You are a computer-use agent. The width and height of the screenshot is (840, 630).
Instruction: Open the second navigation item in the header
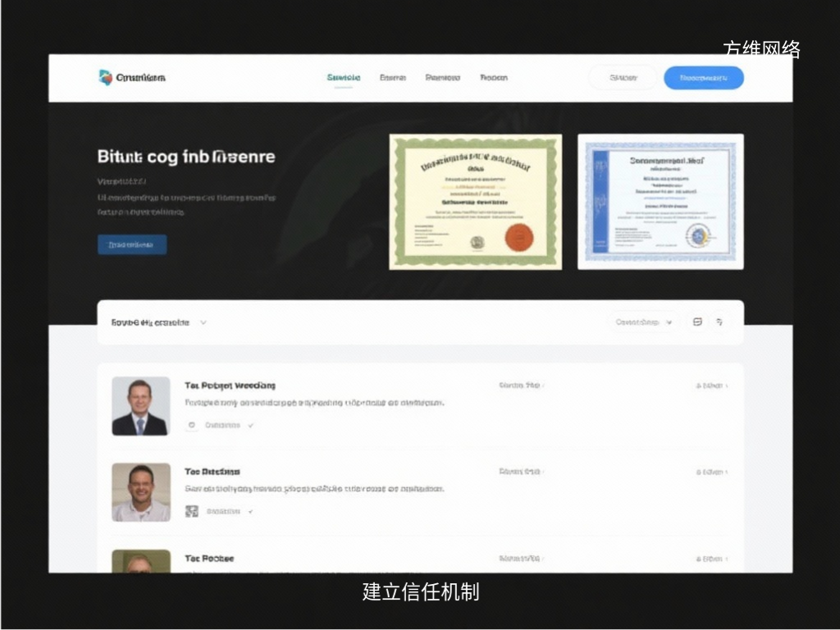click(x=393, y=78)
